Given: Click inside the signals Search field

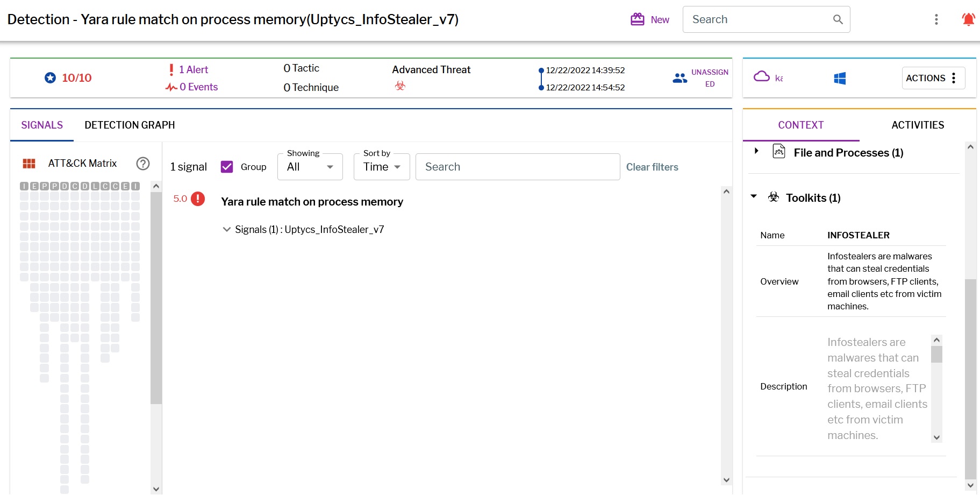Looking at the screenshot, I should tap(517, 167).
